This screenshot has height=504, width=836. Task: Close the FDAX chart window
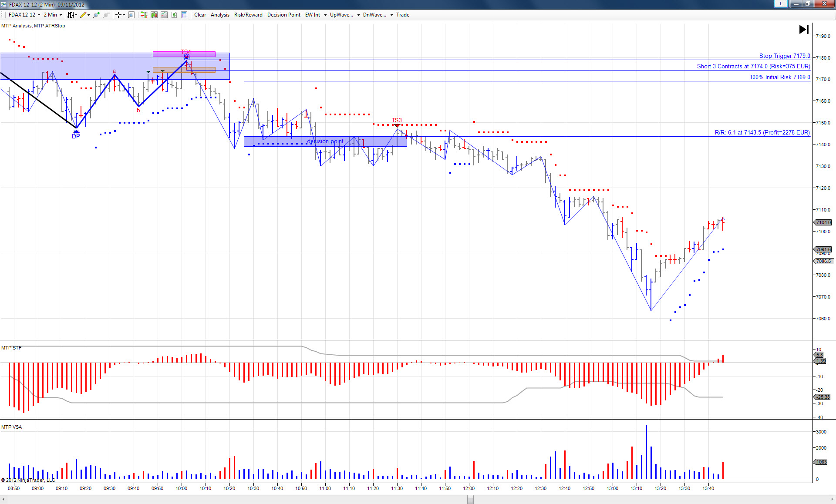(823, 3)
